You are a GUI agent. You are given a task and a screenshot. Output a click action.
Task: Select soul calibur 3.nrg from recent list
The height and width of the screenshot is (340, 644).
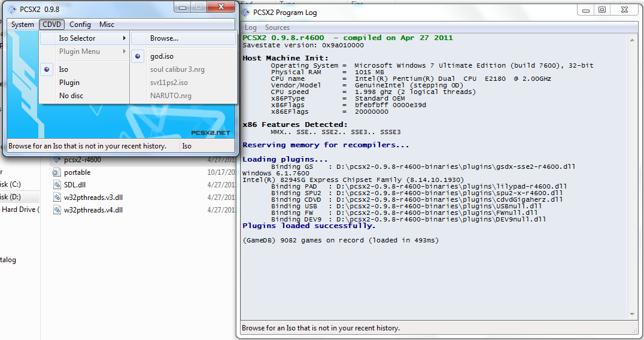tap(184, 69)
